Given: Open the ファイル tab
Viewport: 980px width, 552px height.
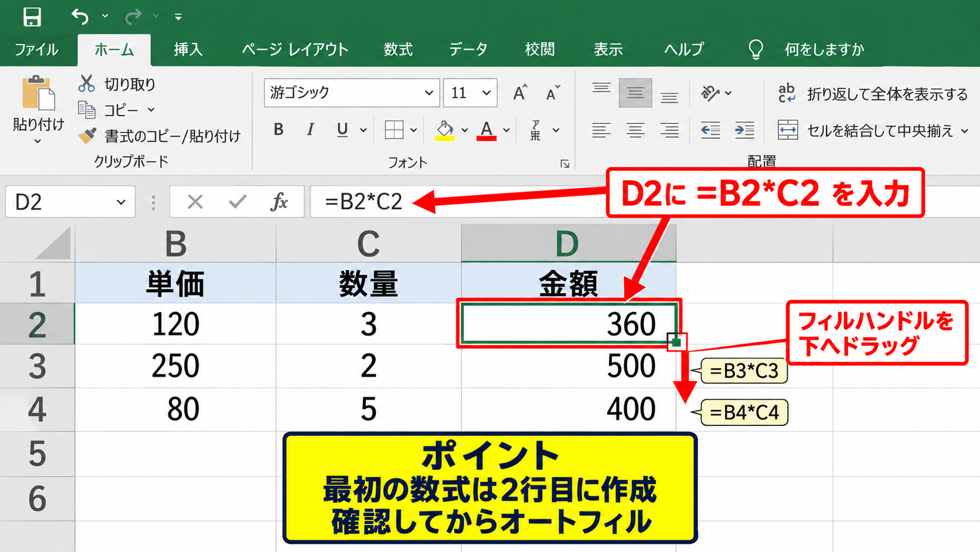Looking at the screenshot, I should (36, 49).
